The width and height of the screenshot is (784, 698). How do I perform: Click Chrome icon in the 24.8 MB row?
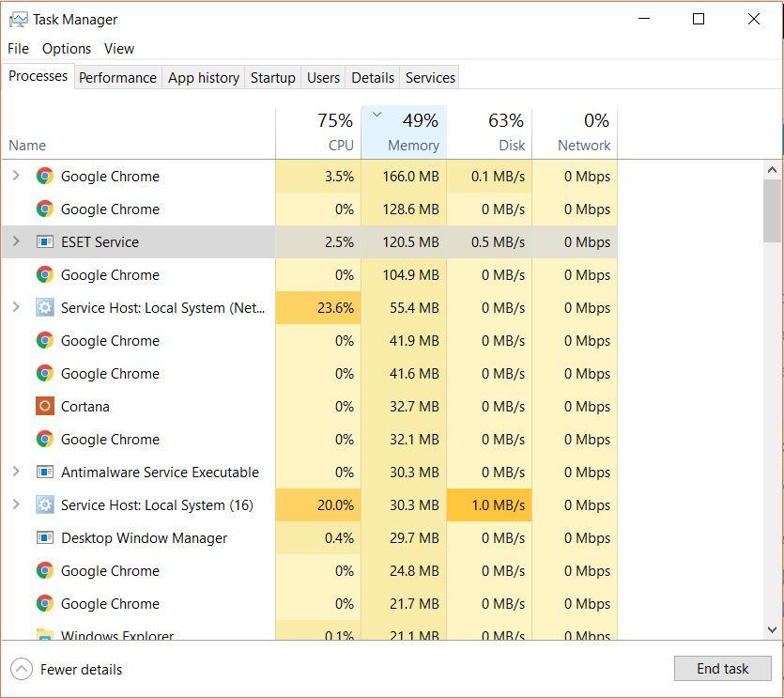45,571
